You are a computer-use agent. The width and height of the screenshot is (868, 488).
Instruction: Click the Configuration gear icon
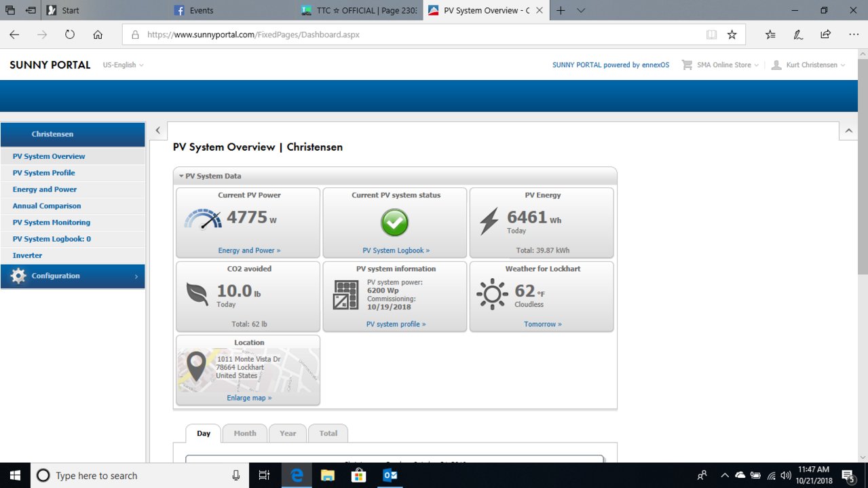tap(18, 276)
